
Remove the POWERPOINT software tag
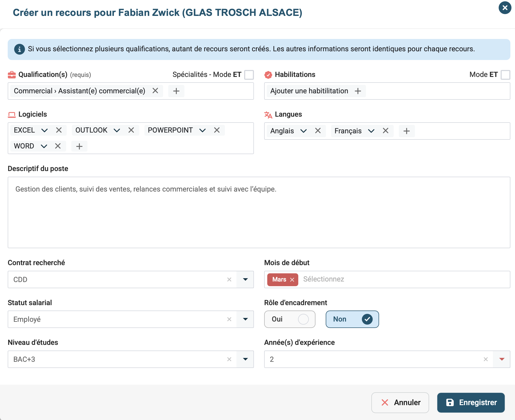point(217,130)
